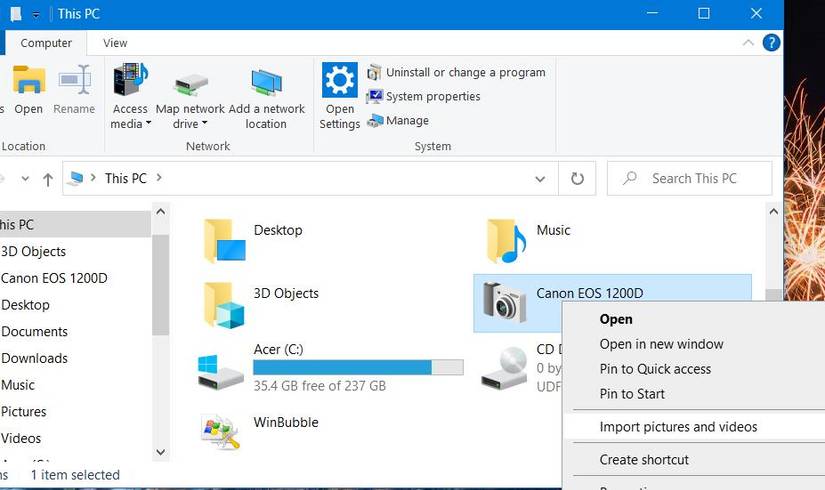Expand the chevron before This PC in path
The height and width of the screenshot is (490, 825).
pyautogui.click(x=93, y=178)
